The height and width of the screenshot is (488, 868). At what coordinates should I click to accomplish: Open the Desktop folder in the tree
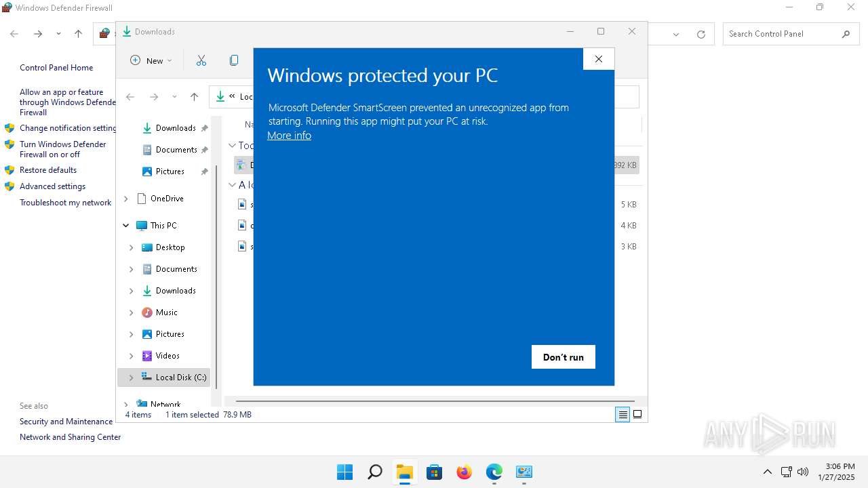tap(163, 247)
